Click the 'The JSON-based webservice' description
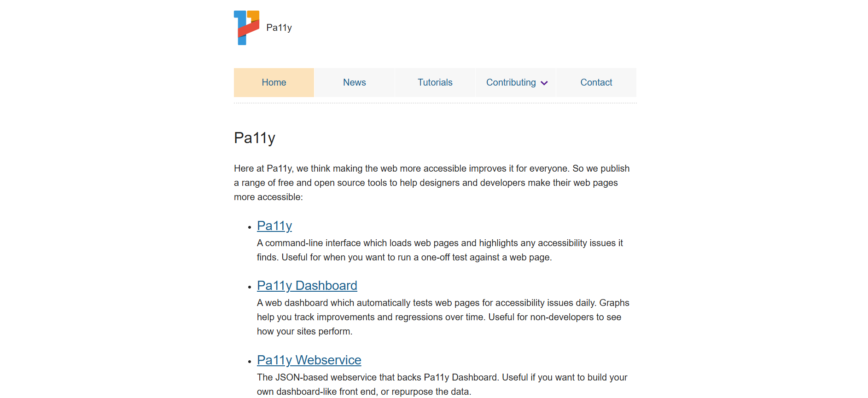Screen dimensions: 868x398 point(442,384)
